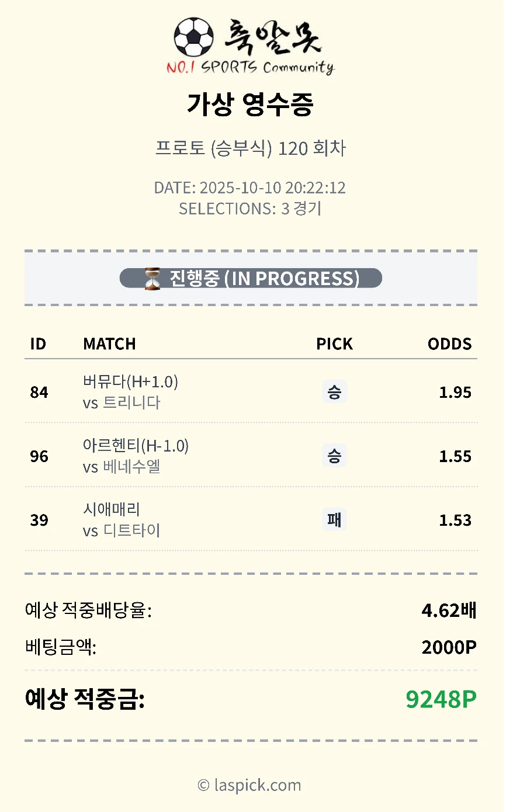Click the 승 pick badge for match 84
This screenshot has height=812, width=520.
coord(334,392)
